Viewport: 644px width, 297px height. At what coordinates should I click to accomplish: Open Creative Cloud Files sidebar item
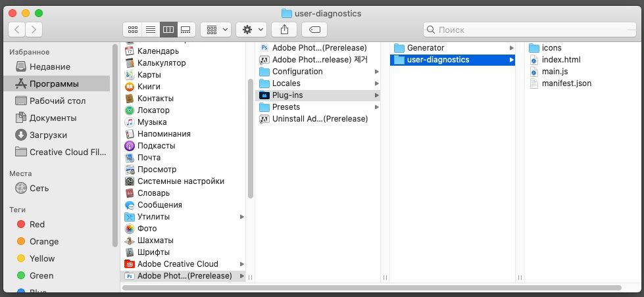(x=57, y=152)
